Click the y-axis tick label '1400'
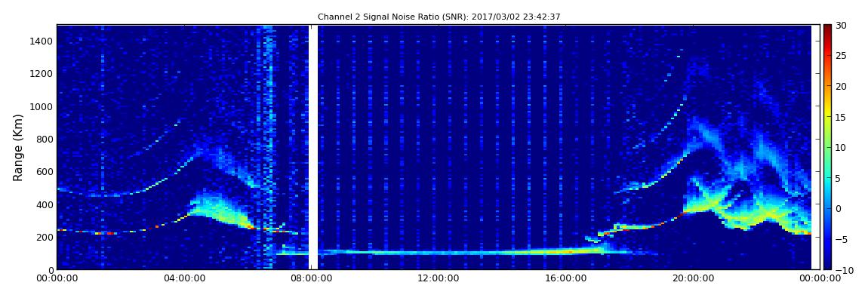 click(42, 41)
